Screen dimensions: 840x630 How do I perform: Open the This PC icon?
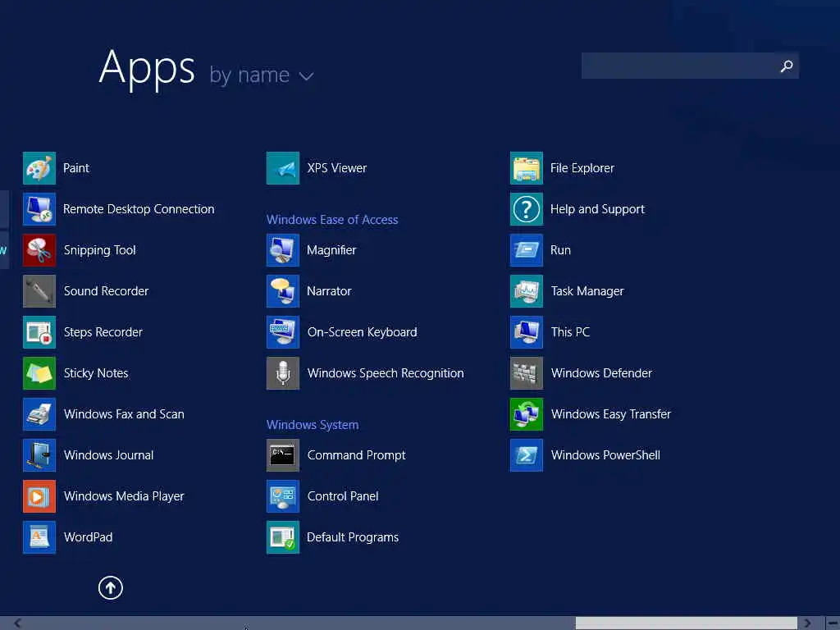[x=527, y=332]
